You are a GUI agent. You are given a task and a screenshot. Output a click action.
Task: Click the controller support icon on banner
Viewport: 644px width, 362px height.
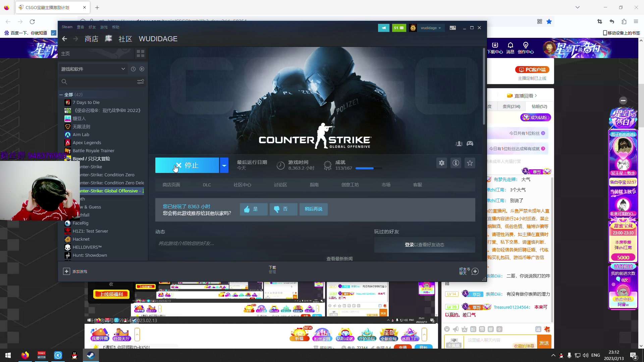(x=470, y=143)
